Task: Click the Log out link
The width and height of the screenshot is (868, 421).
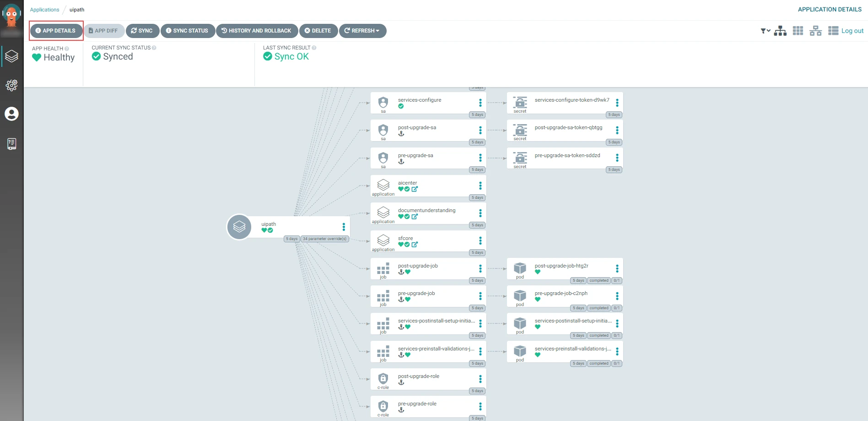Action: pyautogui.click(x=852, y=31)
